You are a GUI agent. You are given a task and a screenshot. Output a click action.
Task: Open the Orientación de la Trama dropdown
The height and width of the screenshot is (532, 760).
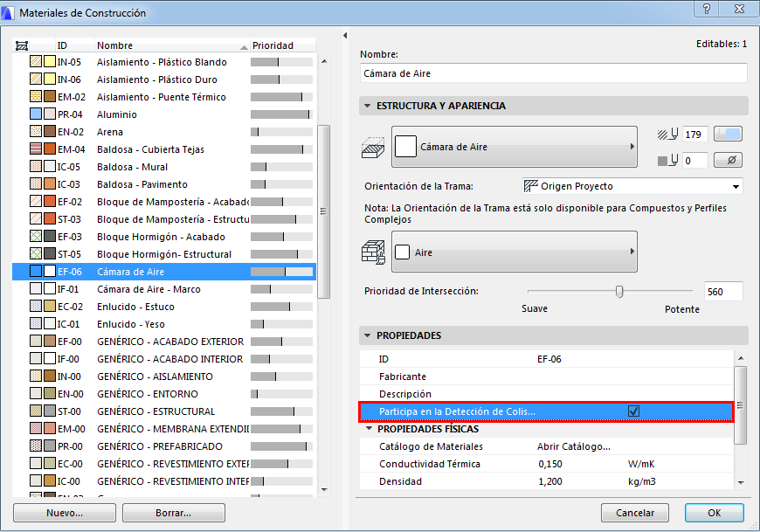pyautogui.click(x=632, y=186)
